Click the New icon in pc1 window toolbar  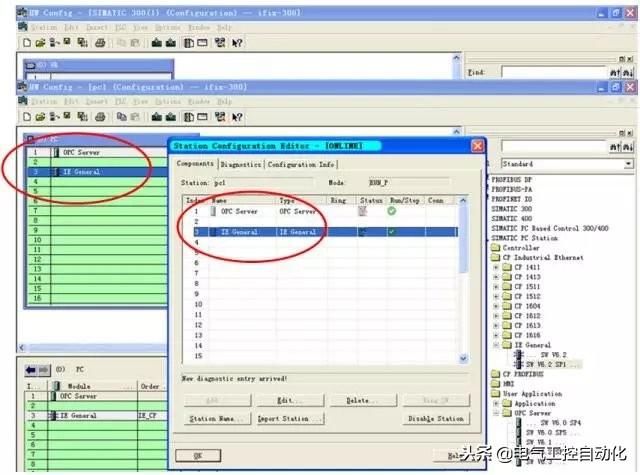[27, 117]
